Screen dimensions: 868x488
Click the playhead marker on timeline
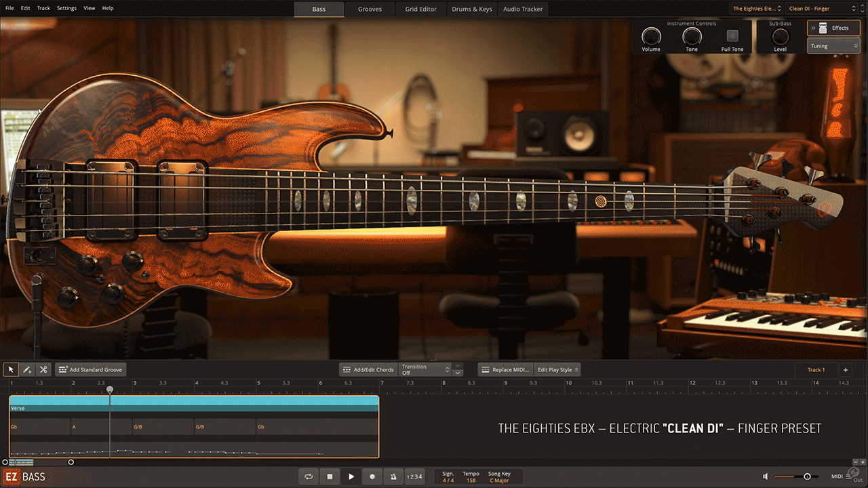pos(110,390)
